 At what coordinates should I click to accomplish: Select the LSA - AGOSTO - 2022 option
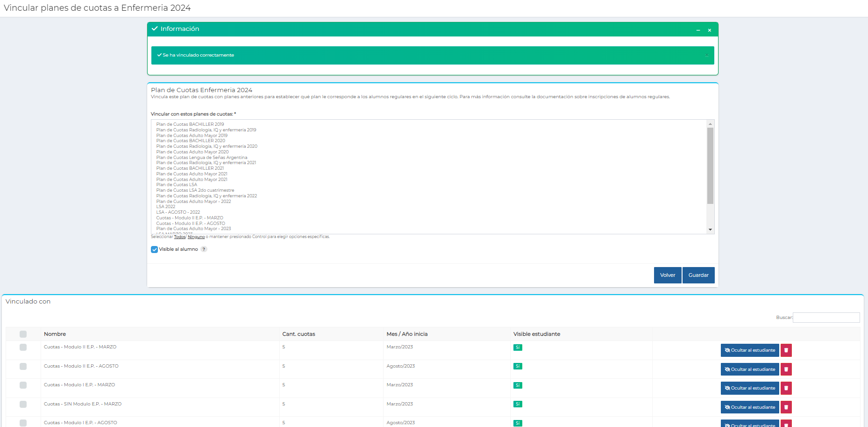tap(178, 212)
